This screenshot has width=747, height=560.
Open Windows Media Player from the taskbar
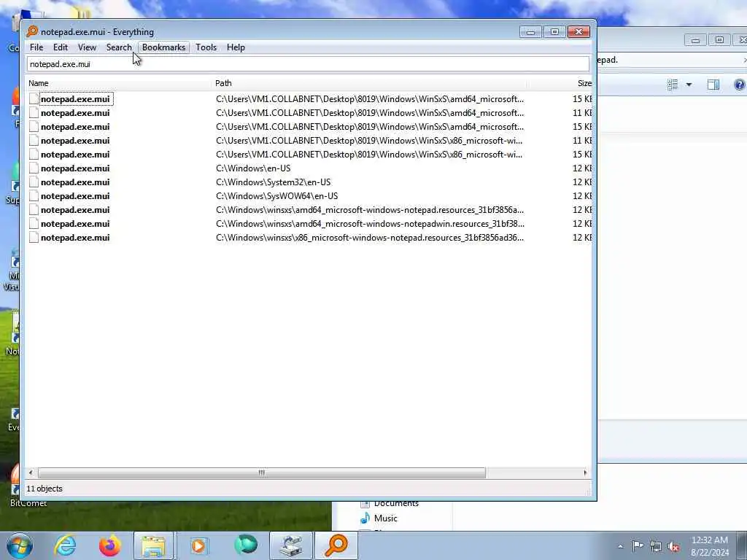[198, 545]
